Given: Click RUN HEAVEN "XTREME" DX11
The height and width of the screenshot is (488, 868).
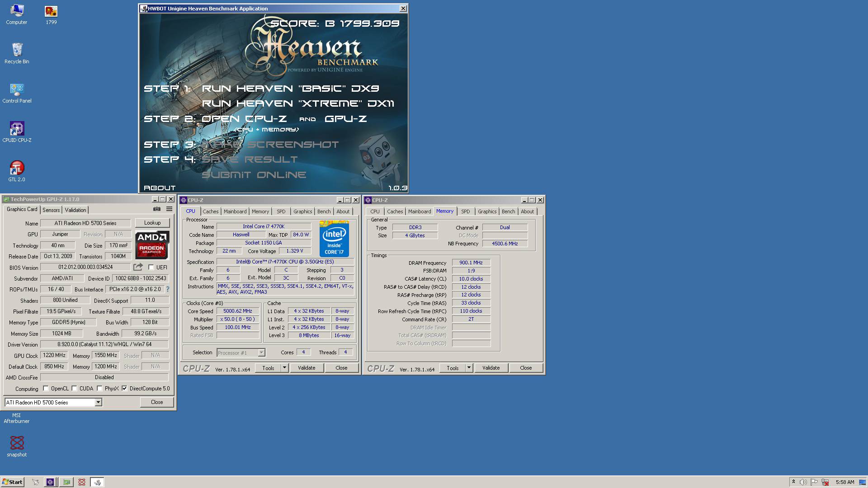Looking at the screenshot, I should [298, 103].
